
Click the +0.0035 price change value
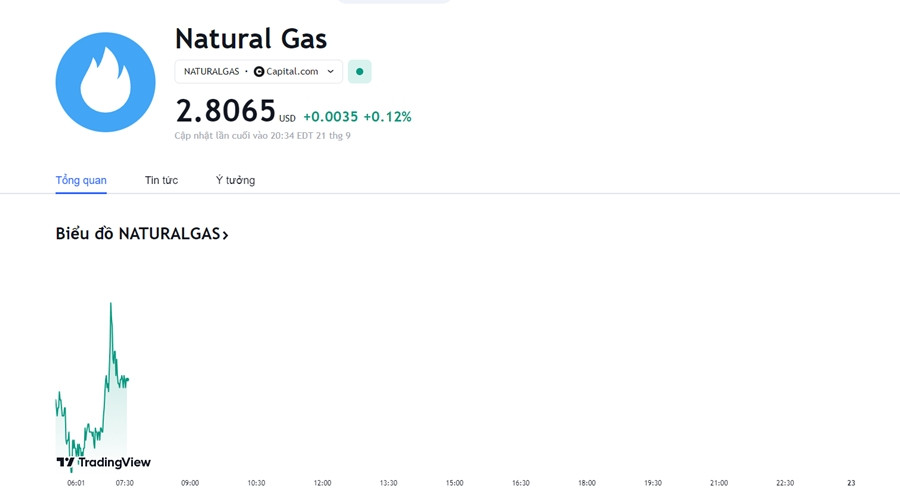(x=331, y=117)
